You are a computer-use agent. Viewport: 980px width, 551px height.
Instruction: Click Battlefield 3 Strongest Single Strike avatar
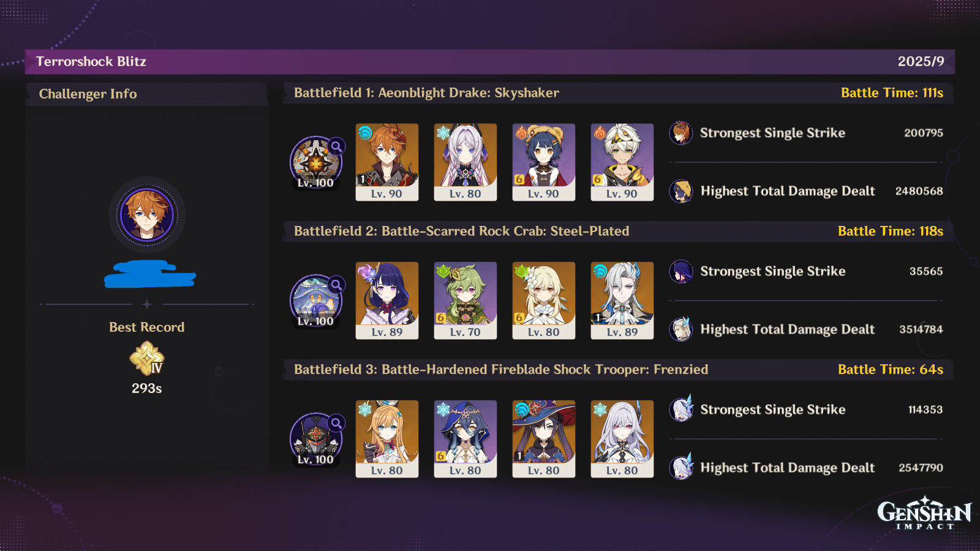tap(681, 409)
